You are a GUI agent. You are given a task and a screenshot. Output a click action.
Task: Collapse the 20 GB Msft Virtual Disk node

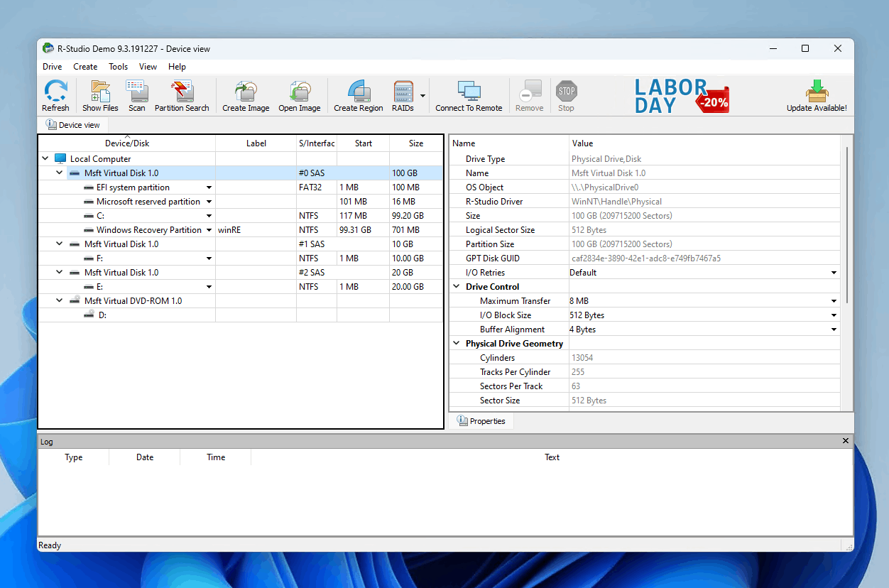60,273
